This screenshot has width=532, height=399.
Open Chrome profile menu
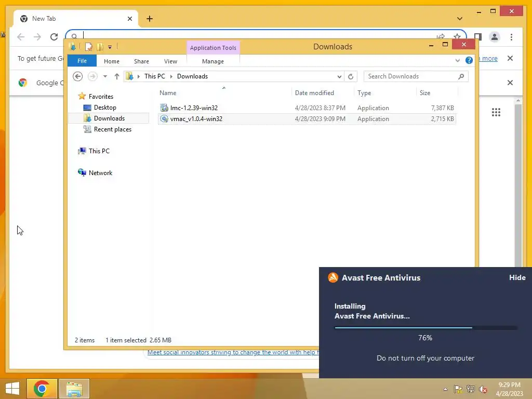click(495, 37)
